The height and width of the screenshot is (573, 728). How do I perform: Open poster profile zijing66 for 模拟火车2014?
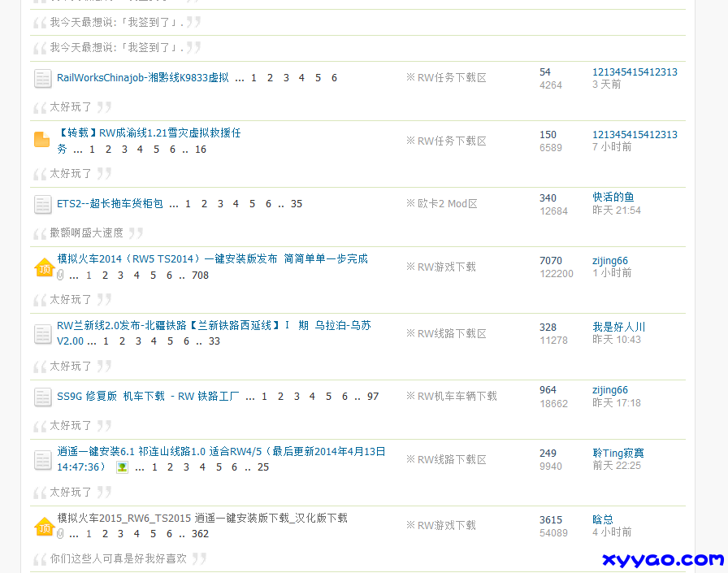610,261
